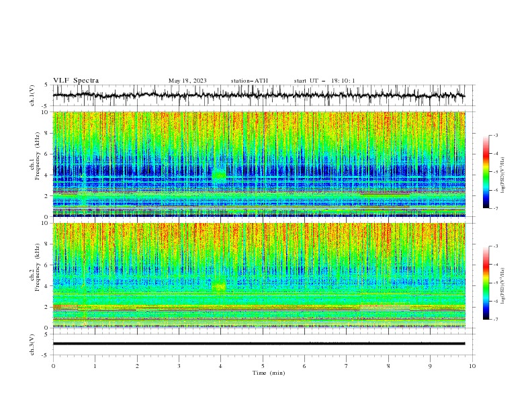Click the time axis tick label "8"

(x=388, y=366)
